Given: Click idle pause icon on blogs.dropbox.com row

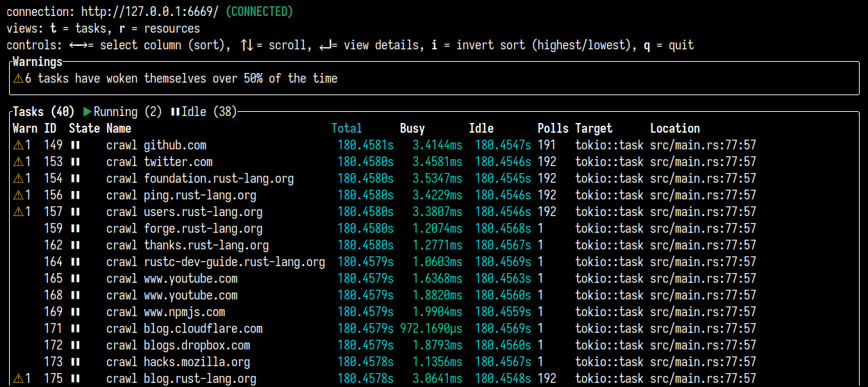Looking at the screenshot, I should click(75, 345).
